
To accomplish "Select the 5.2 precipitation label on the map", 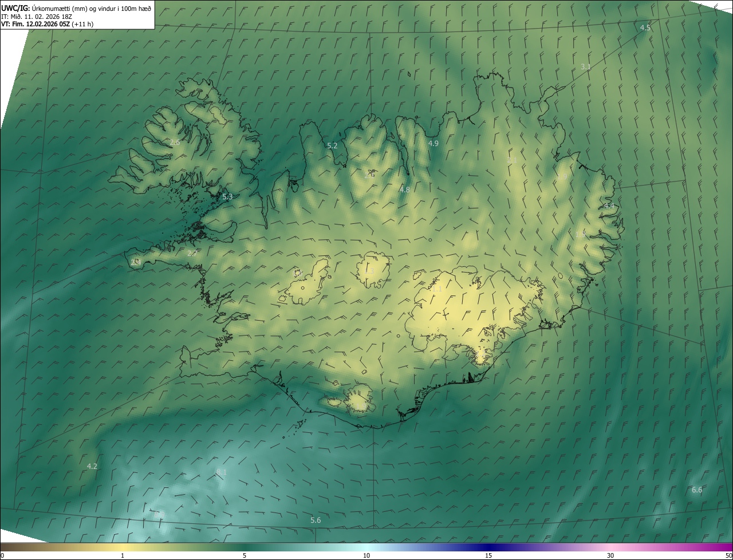I will [332, 146].
